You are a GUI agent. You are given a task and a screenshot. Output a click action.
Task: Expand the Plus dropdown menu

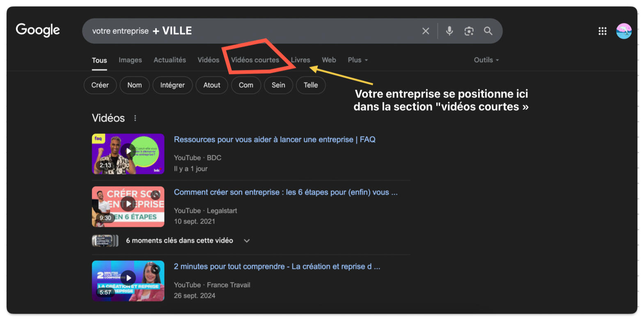click(358, 60)
